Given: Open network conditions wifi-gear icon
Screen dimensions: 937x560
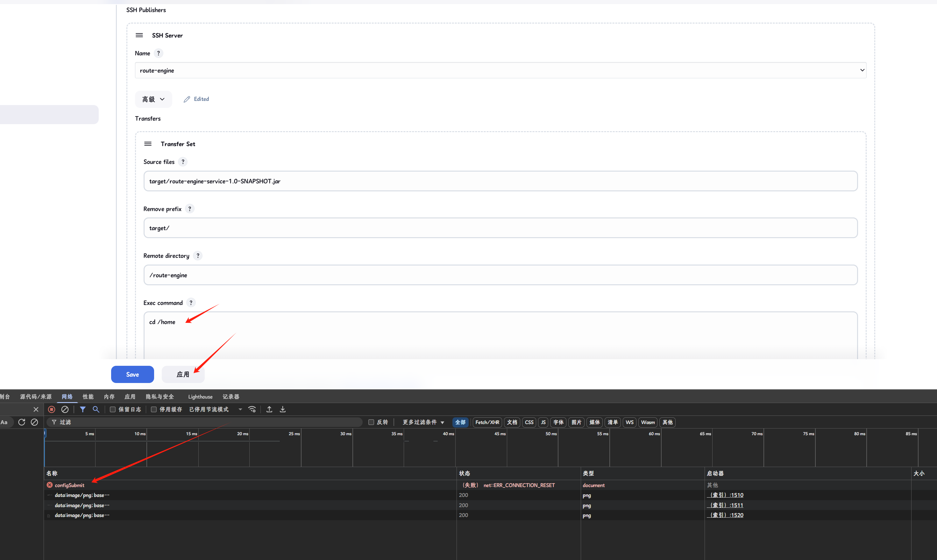Looking at the screenshot, I should (x=252, y=409).
